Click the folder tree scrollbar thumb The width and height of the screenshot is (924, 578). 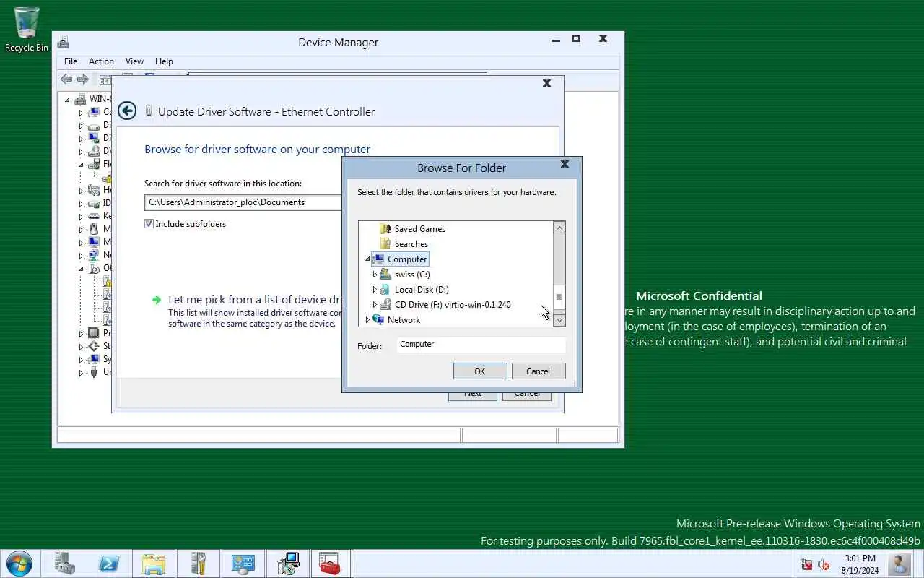click(559, 297)
